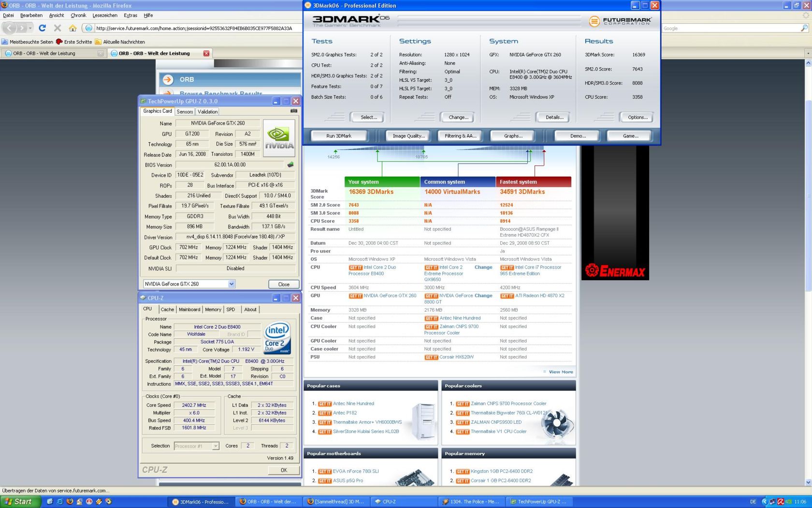Click the GET IT badge next to NVIDIA GeForce GTX 260
Screen dimensions: 812x508
(x=355, y=296)
